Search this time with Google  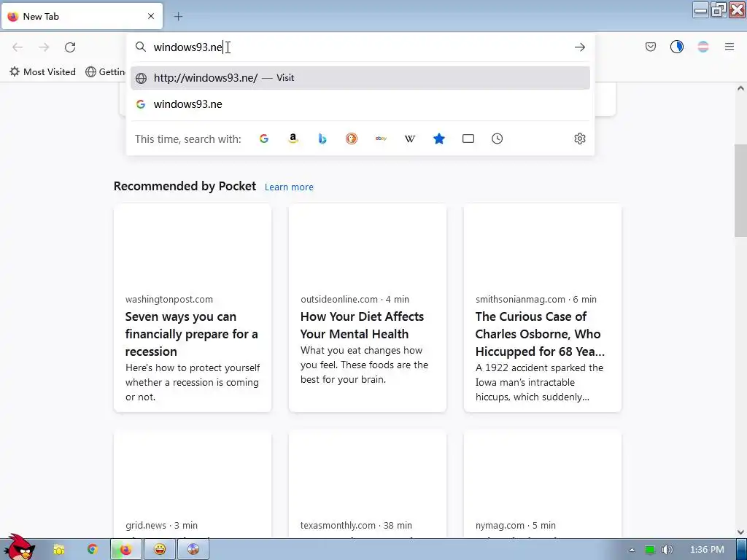click(x=264, y=139)
